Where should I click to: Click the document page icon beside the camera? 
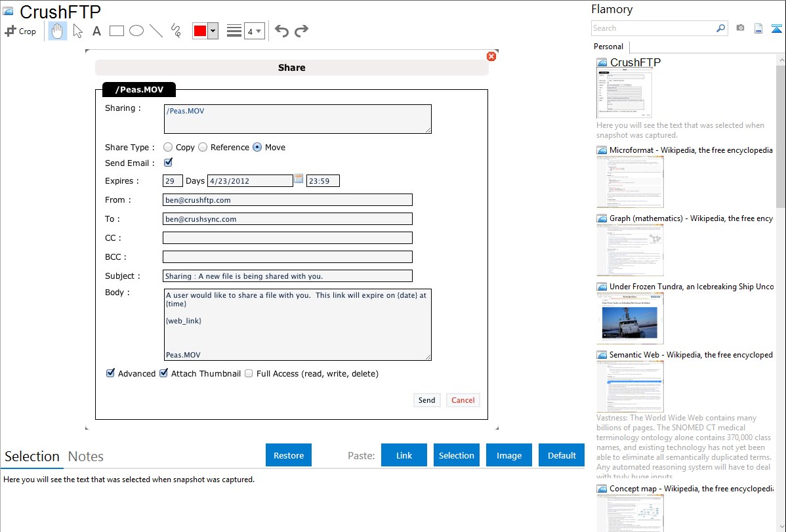coord(758,28)
